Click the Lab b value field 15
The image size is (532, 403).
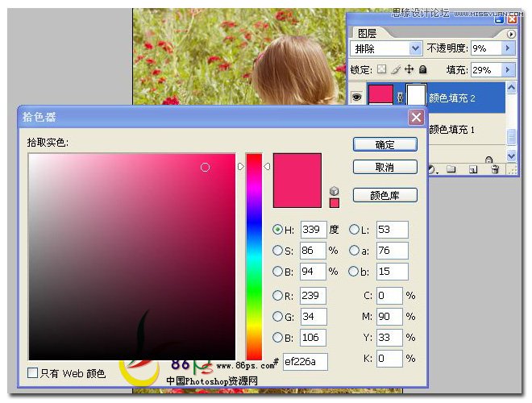tap(393, 271)
